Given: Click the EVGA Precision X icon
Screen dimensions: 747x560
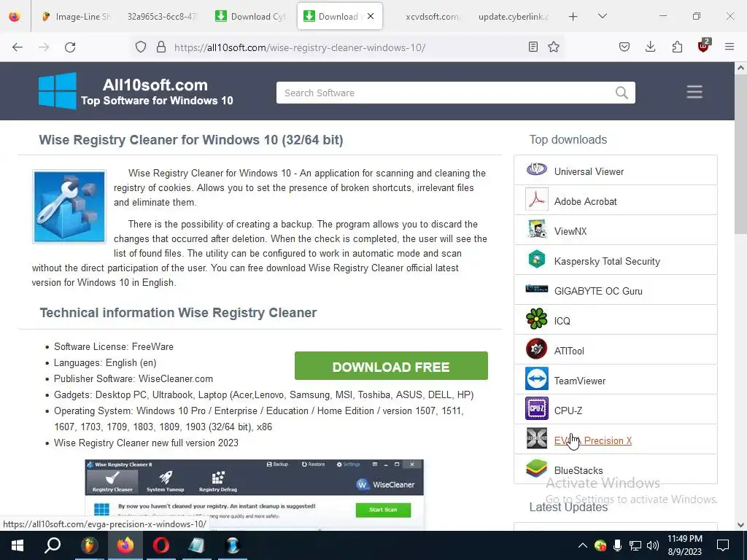Looking at the screenshot, I should point(536,438).
